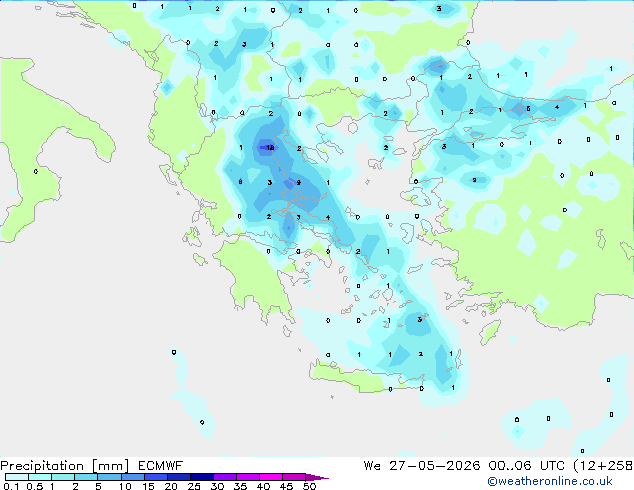Select the 25–30 mm dark navy swatch
The width and height of the screenshot is (634, 490).
tap(201, 477)
